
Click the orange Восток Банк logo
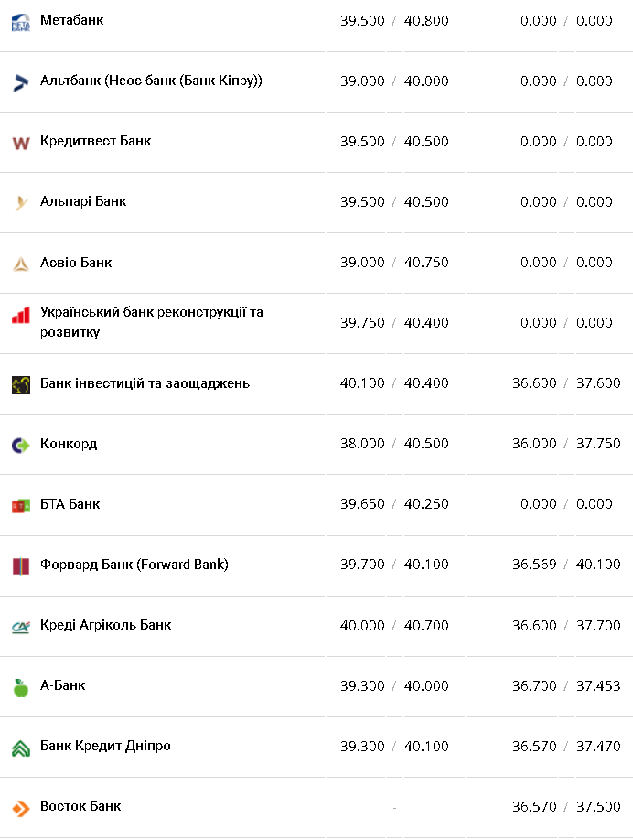(x=20, y=808)
